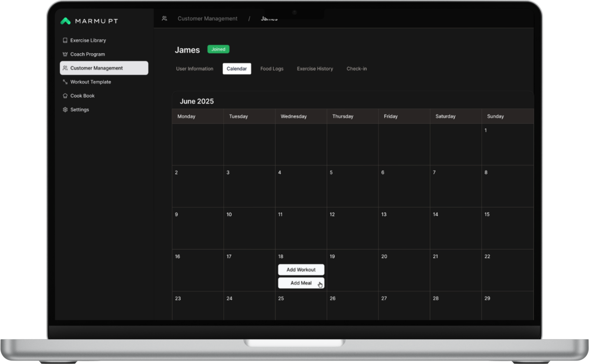
Task: Click the green Joined status badge
Action: coord(218,49)
